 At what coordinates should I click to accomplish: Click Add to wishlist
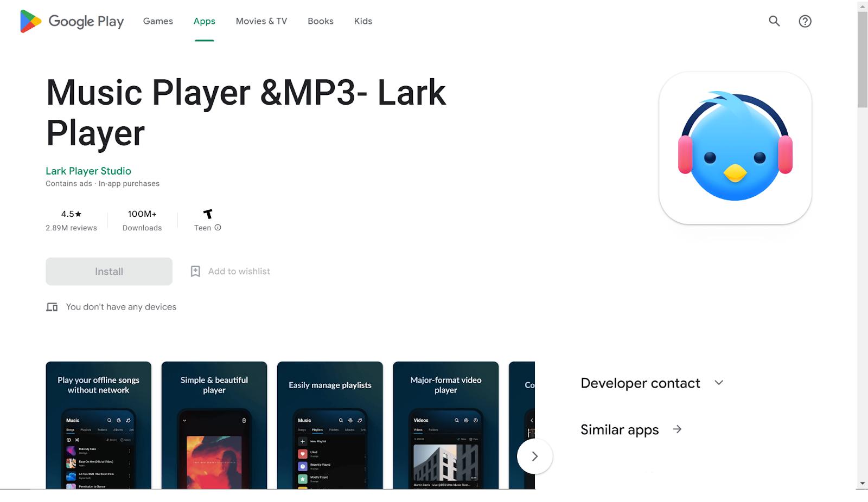pyautogui.click(x=239, y=272)
